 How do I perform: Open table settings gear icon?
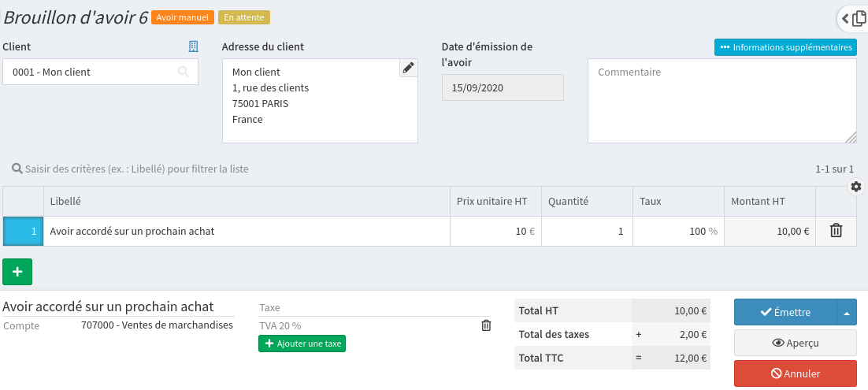pos(856,187)
